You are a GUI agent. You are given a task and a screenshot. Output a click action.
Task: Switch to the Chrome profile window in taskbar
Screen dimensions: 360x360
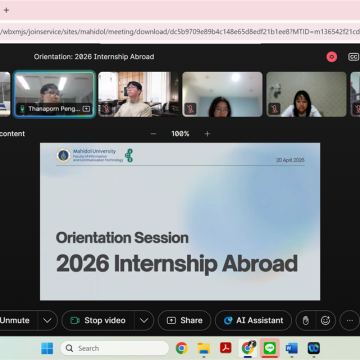click(248, 348)
